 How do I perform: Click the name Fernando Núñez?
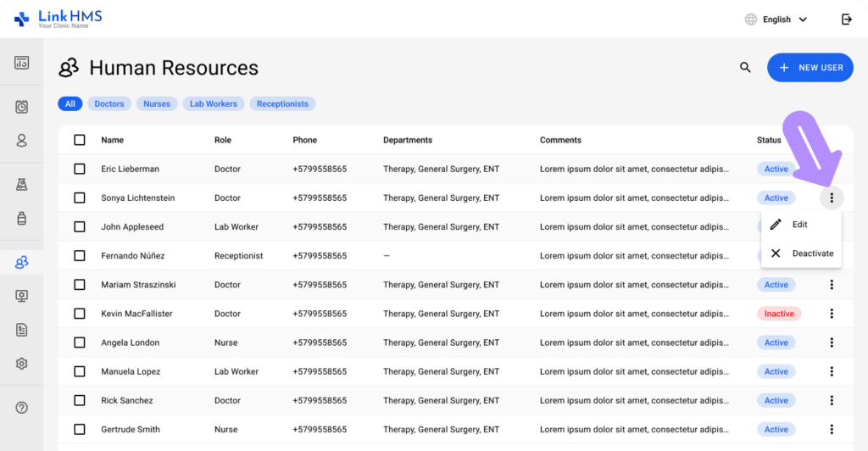pos(133,256)
